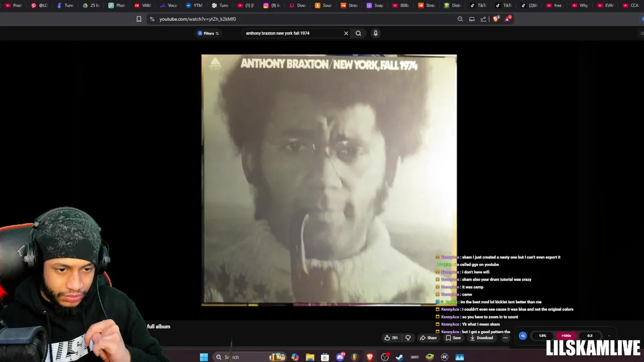Expand the stats bar chevron

[609, 336]
